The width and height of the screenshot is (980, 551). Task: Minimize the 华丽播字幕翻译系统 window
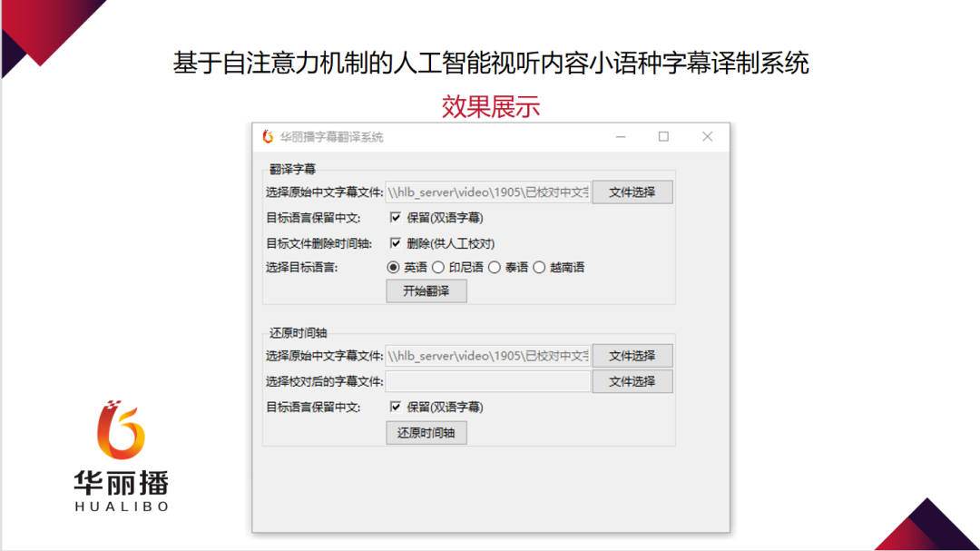tap(621, 137)
